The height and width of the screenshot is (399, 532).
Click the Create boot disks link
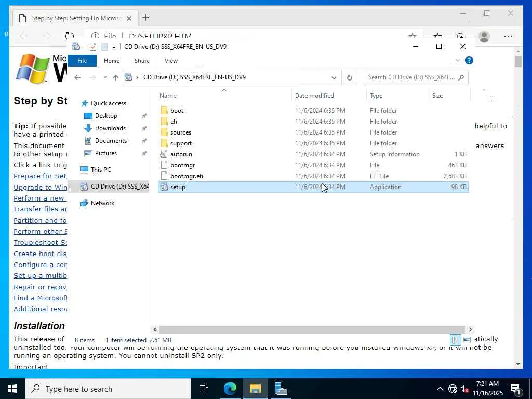coord(40,254)
